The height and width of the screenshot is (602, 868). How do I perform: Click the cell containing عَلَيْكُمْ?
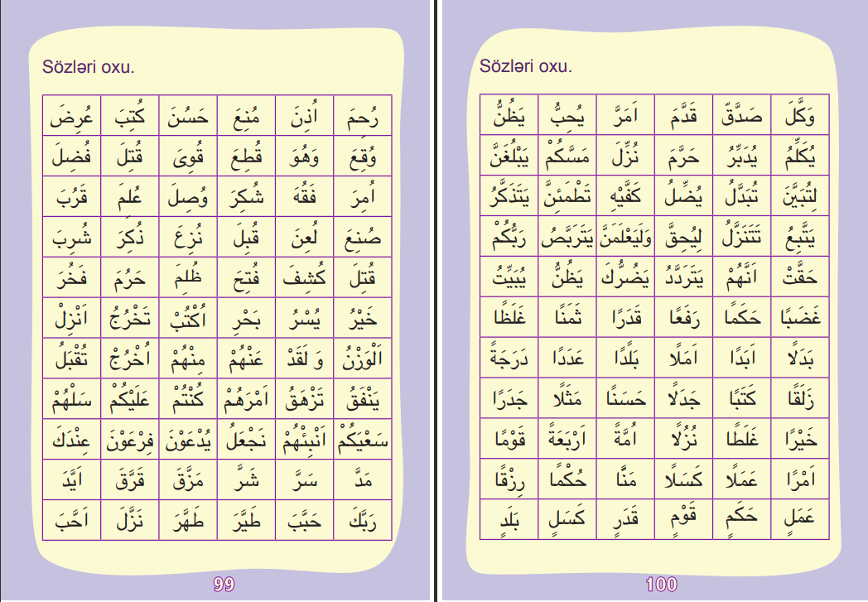click(x=129, y=401)
